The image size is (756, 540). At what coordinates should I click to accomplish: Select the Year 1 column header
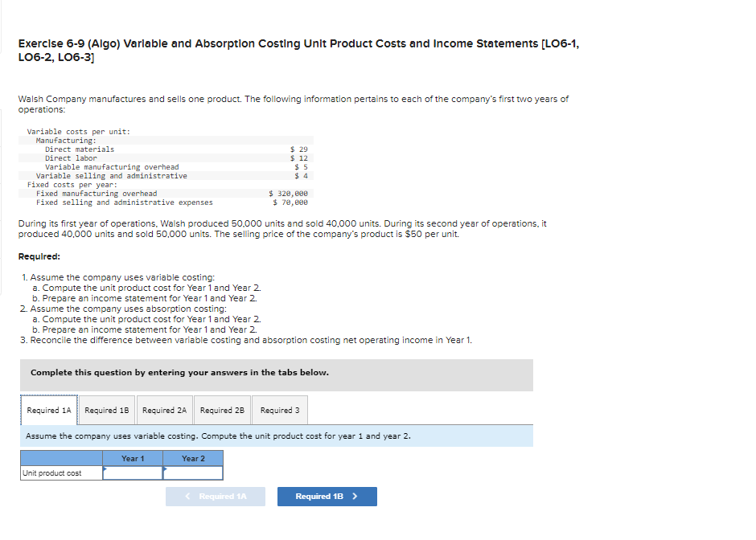tap(133, 459)
